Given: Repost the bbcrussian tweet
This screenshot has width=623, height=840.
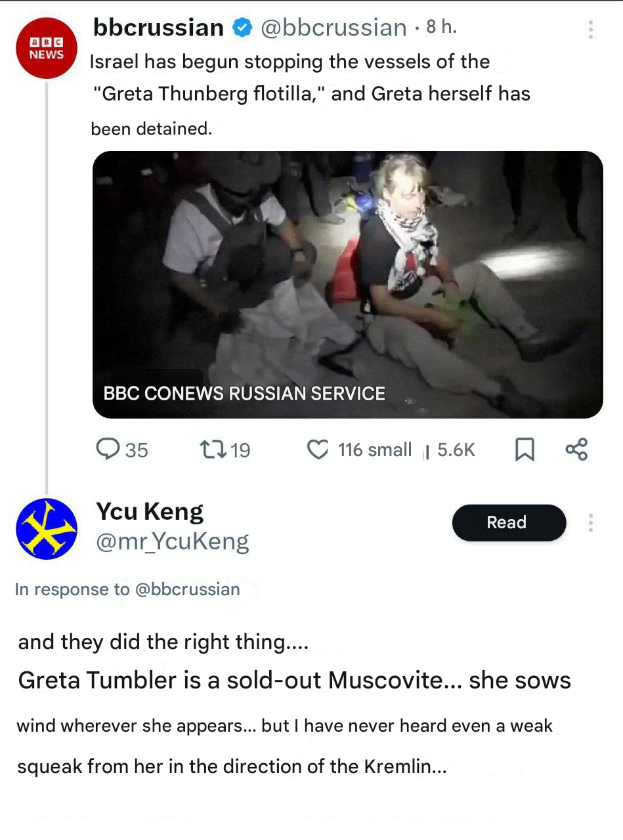Looking at the screenshot, I should (x=212, y=450).
